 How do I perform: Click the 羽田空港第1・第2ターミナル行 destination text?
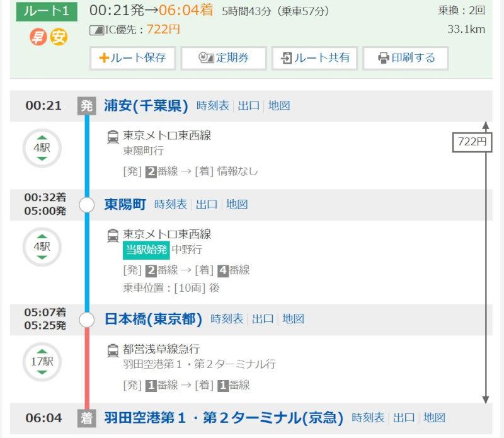coord(199,364)
